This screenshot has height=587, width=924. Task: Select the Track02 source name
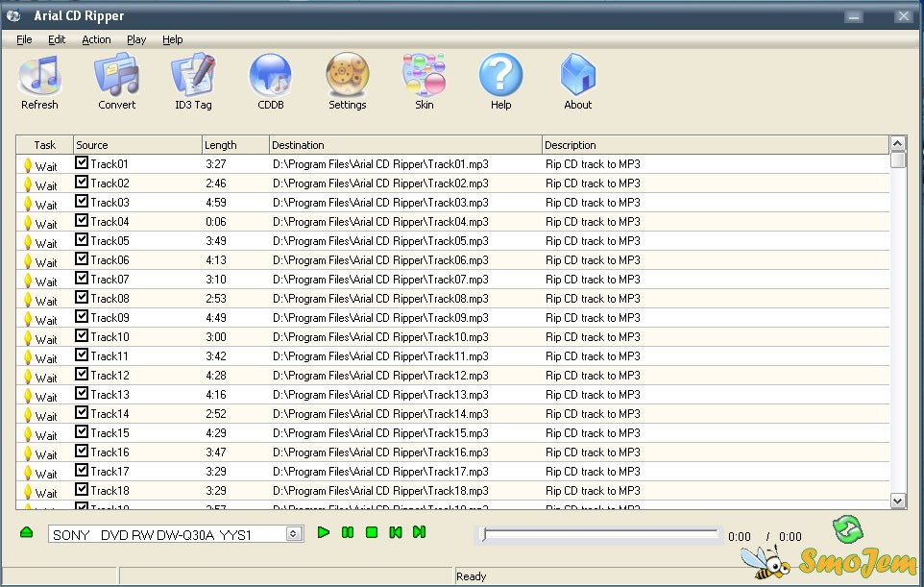click(x=109, y=183)
